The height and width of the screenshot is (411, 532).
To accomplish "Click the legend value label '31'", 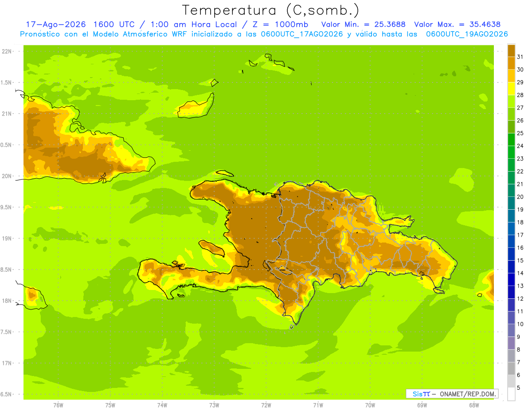I will 520,57.
